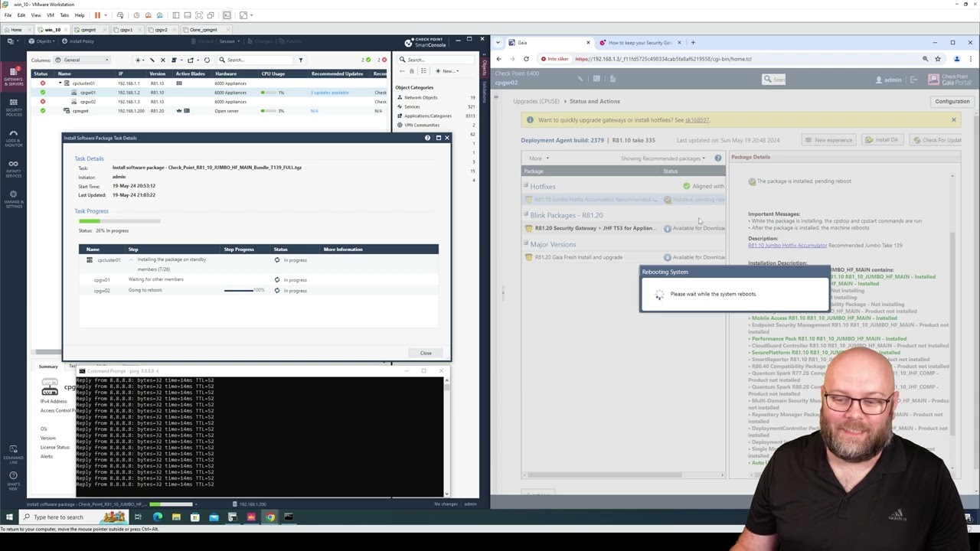
Task: Click VMware console view terminal icon
Action: pos(227,15)
